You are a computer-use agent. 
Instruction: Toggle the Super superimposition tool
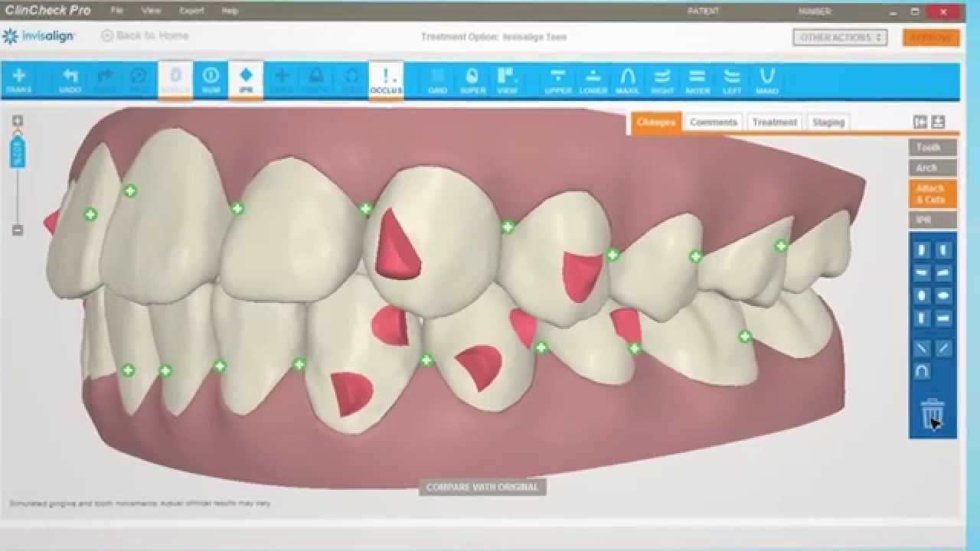tap(472, 80)
